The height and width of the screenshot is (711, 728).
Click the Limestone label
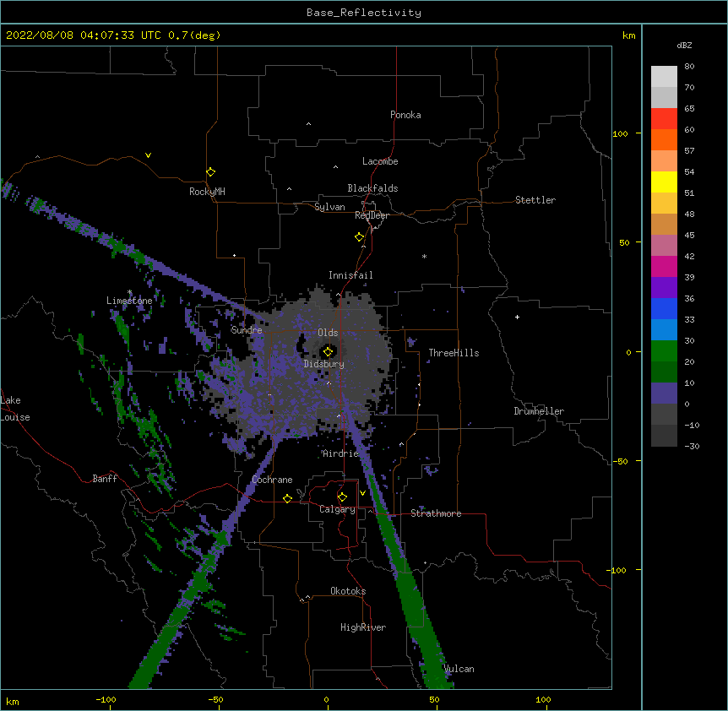coord(129,301)
